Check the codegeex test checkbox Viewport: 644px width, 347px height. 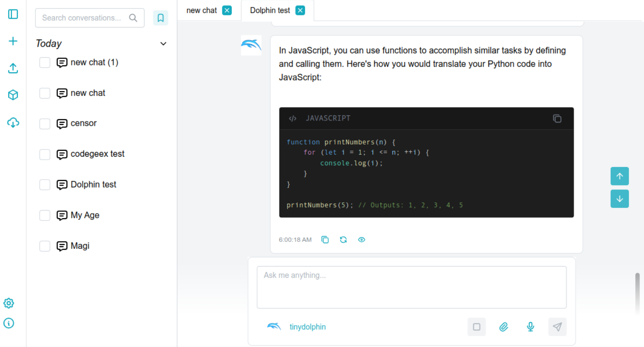(45, 155)
